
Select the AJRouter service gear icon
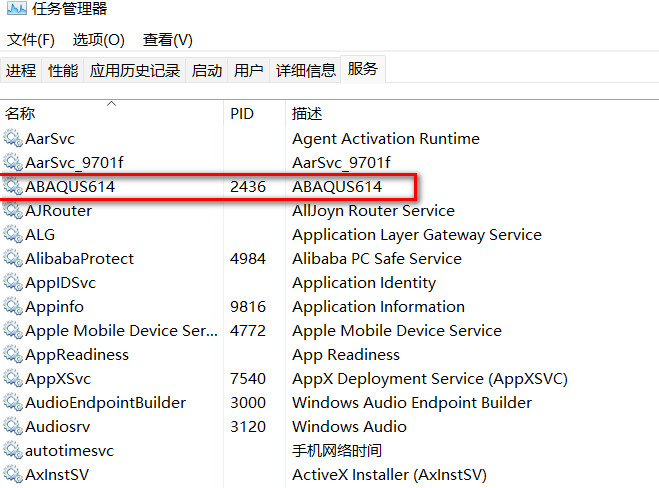pos(12,211)
